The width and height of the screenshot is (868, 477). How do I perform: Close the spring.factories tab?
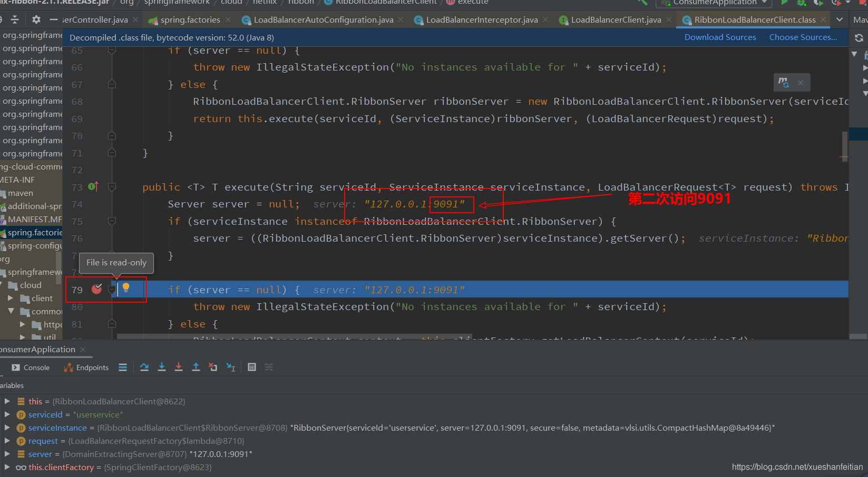228,19
